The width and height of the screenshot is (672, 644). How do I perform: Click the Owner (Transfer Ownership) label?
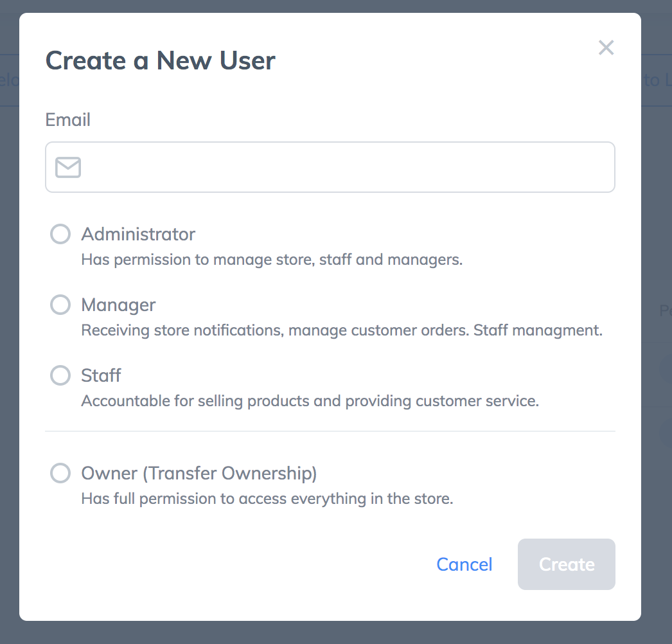click(x=199, y=473)
